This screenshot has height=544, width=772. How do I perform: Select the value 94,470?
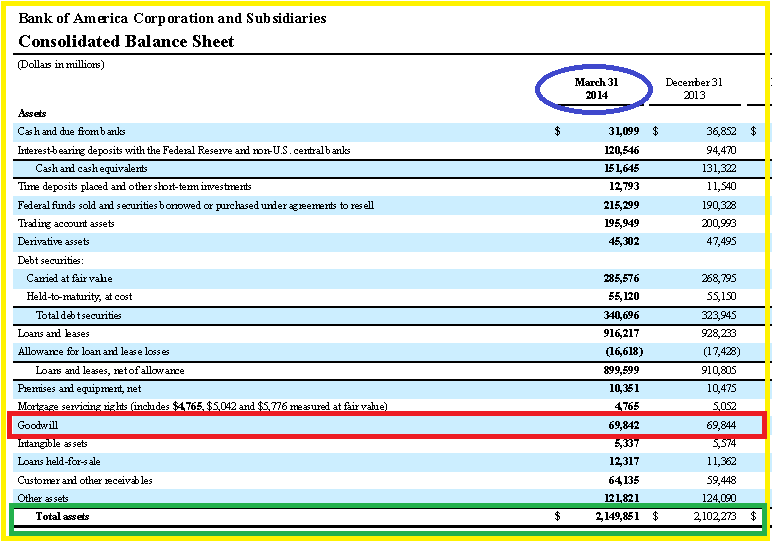(721, 150)
